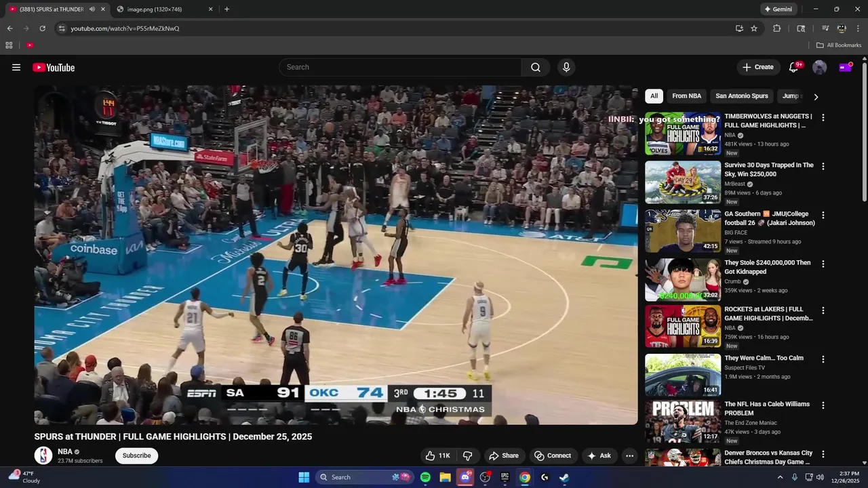
Task: Click the Create button
Action: tap(758, 67)
